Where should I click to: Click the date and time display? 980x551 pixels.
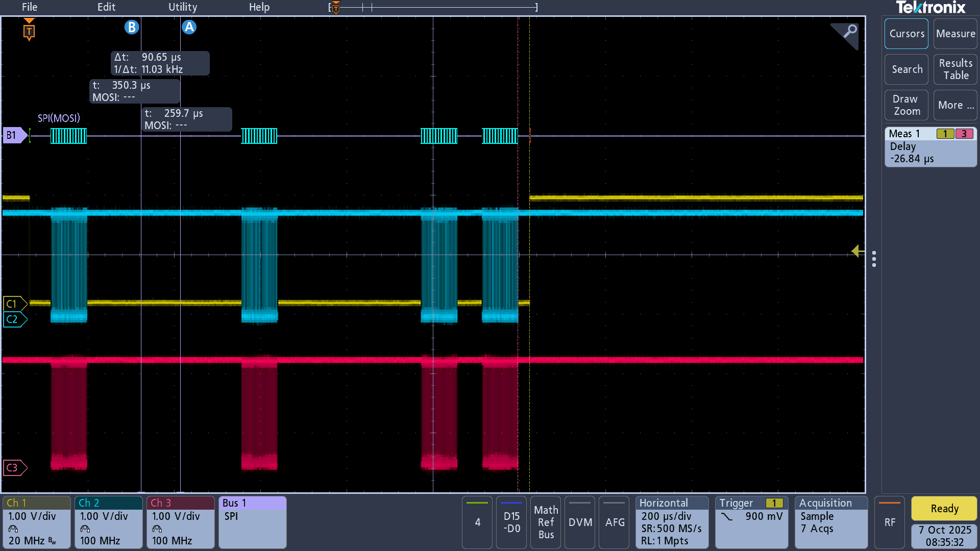point(944,536)
